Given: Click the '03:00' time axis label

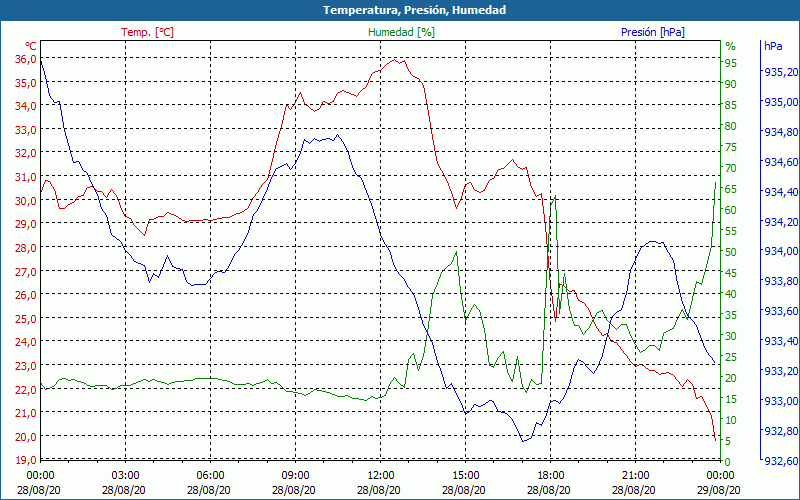Looking at the screenshot, I should [126, 476].
